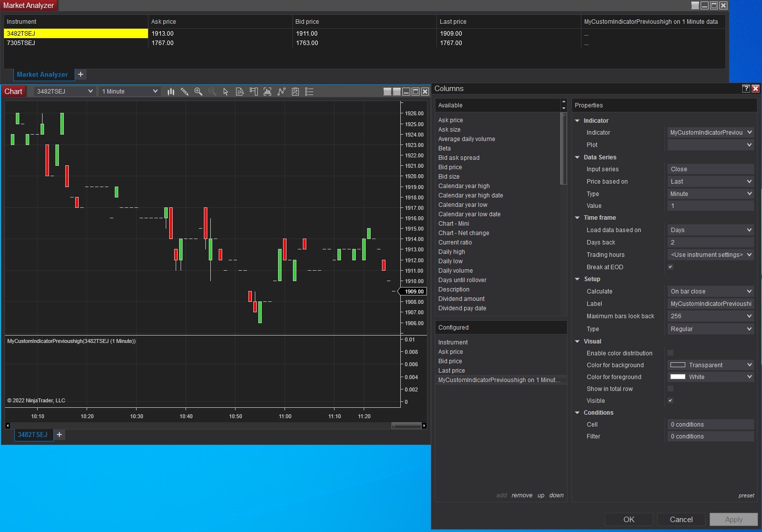Viewport: 762px width, 532px height.
Task: Toggle the Show in total row checkbox
Action: [x=670, y=389]
